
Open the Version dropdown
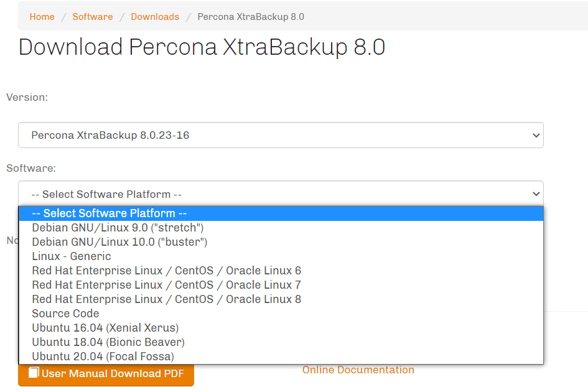coord(280,135)
